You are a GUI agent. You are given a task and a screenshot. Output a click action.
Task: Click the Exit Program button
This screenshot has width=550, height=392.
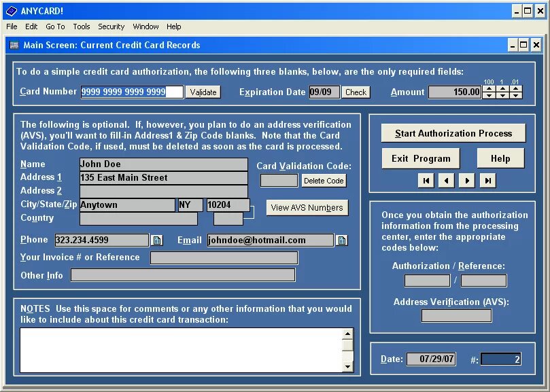[421, 158]
